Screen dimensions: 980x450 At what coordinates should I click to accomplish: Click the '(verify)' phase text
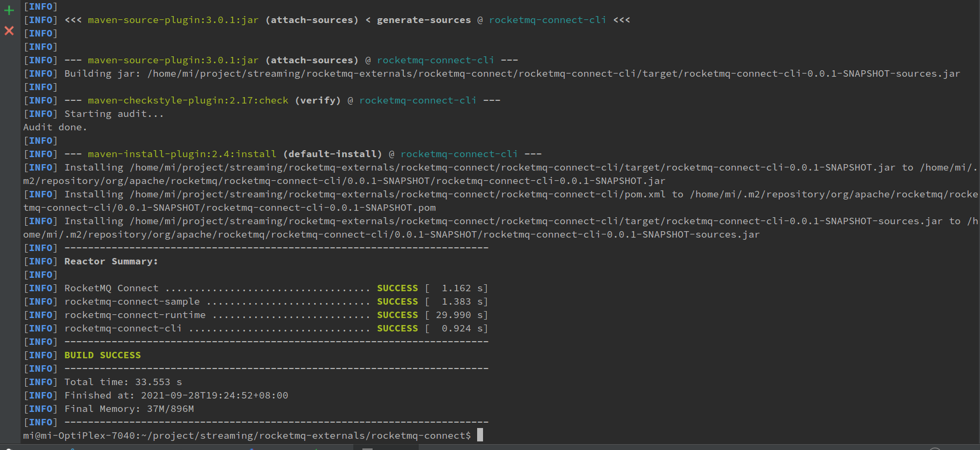317,100
